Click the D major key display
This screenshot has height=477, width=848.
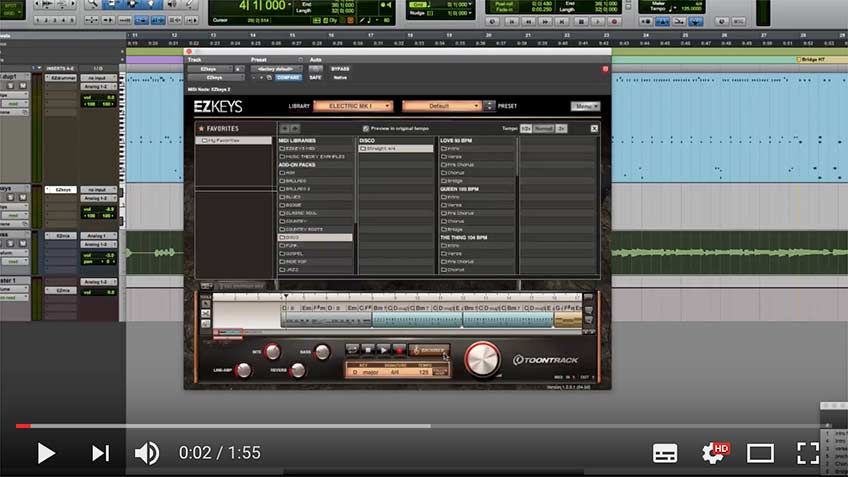point(368,372)
